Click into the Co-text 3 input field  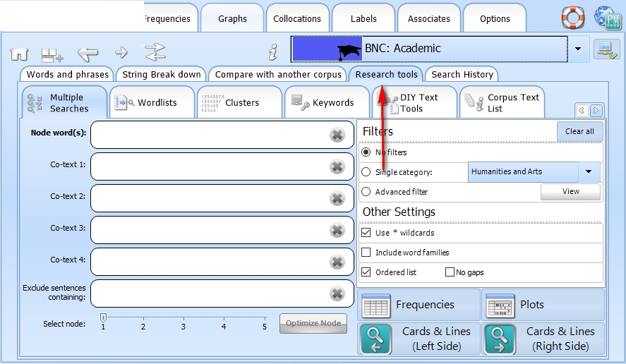[222, 230]
